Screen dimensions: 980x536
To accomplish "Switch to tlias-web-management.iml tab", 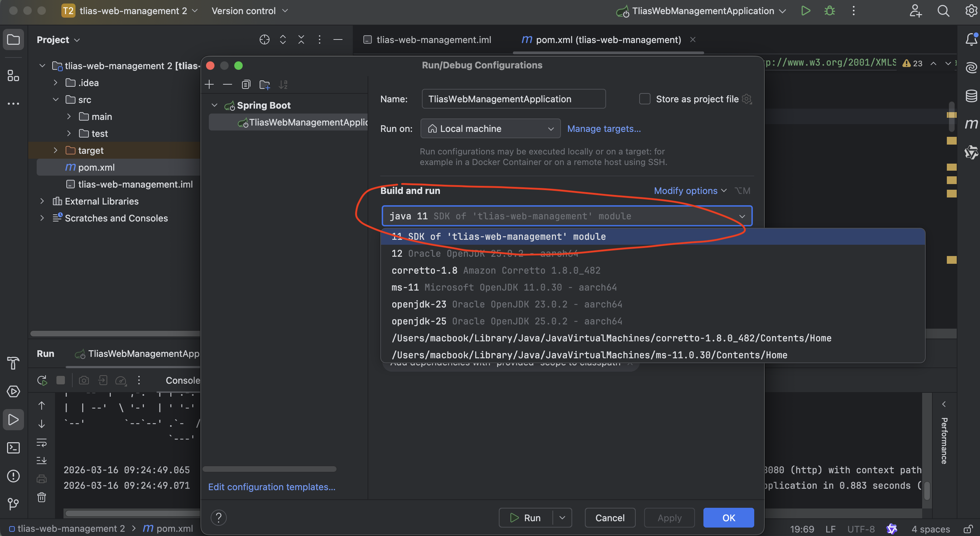I will tap(427, 39).
